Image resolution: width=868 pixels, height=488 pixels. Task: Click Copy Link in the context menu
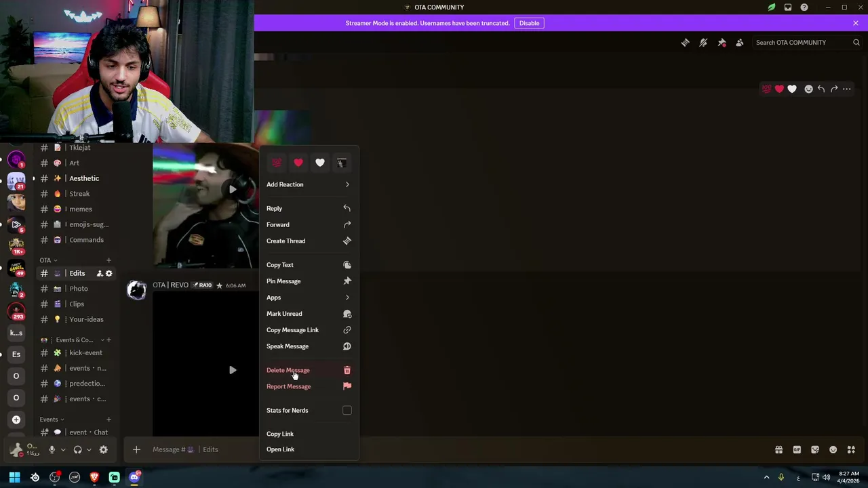point(309,434)
